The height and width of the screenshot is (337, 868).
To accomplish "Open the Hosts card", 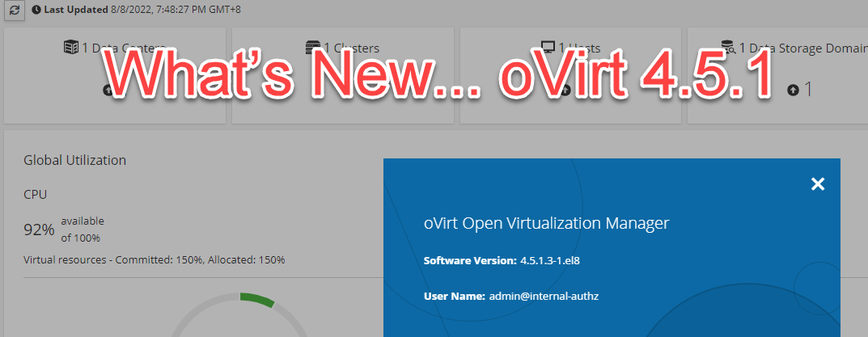I will point(571,76).
